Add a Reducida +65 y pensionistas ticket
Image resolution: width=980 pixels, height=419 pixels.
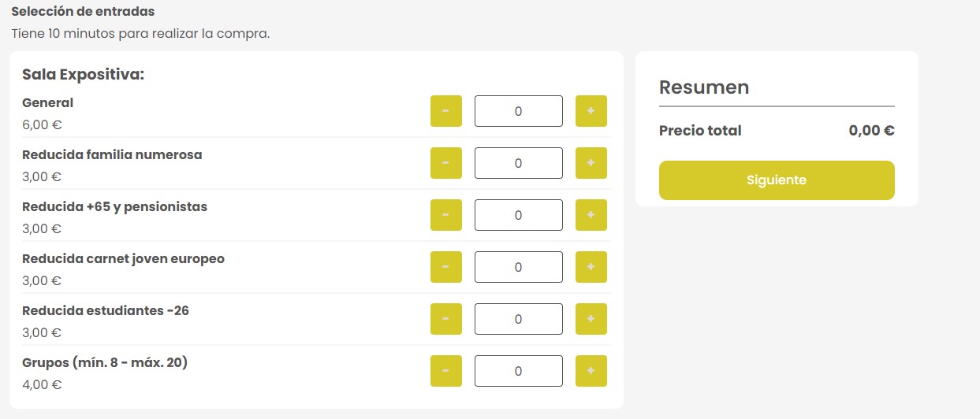pyautogui.click(x=591, y=215)
